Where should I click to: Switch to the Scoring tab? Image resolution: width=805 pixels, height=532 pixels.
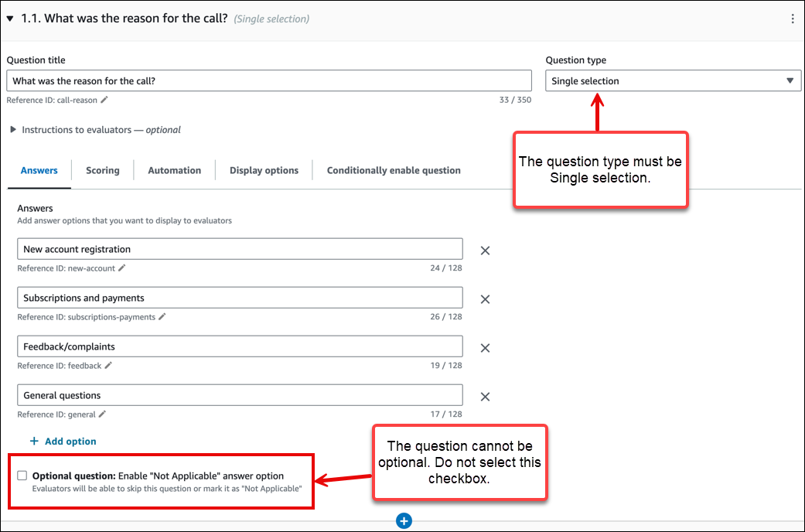(x=103, y=170)
